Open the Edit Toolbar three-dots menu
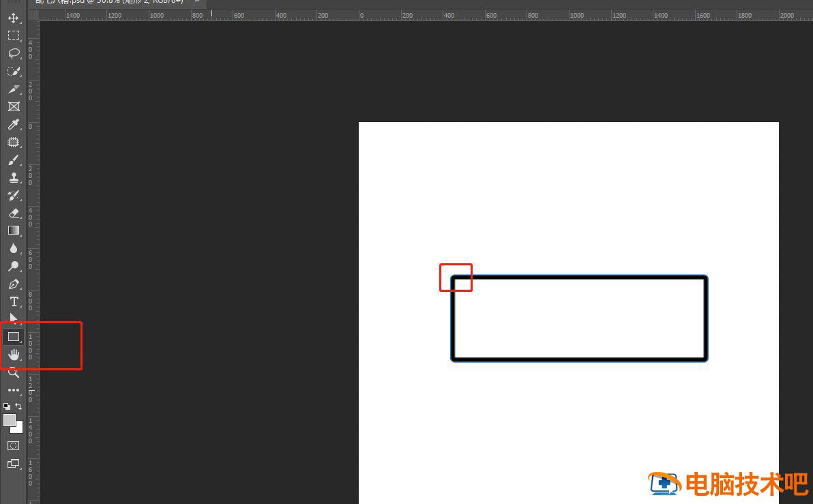This screenshot has width=813, height=504. (13, 390)
